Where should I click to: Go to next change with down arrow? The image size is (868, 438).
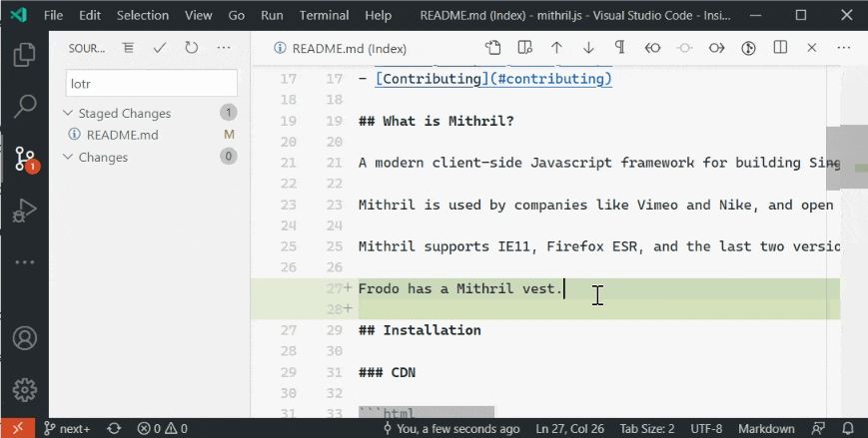click(x=588, y=48)
